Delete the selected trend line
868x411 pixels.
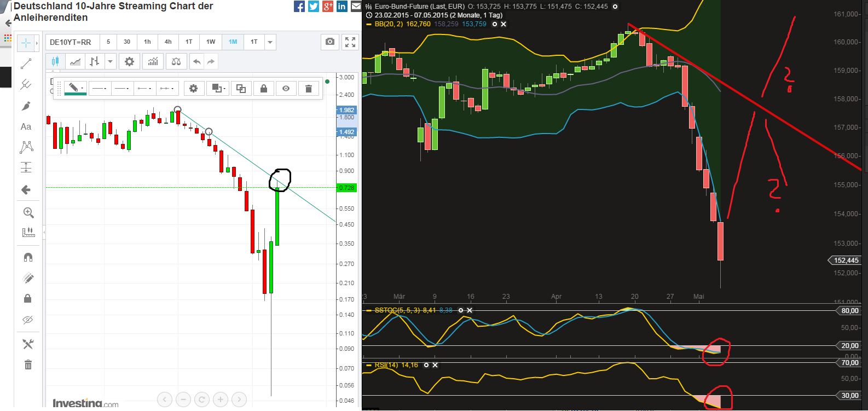click(309, 88)
